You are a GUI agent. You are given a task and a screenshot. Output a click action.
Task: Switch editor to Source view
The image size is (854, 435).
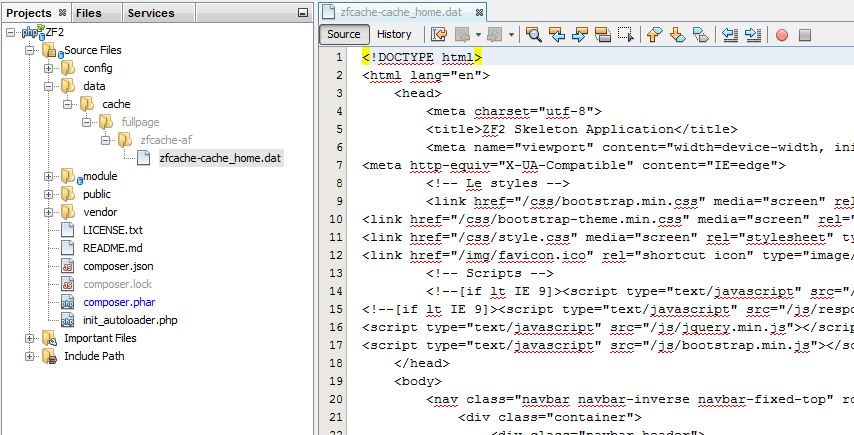(344, 34)
